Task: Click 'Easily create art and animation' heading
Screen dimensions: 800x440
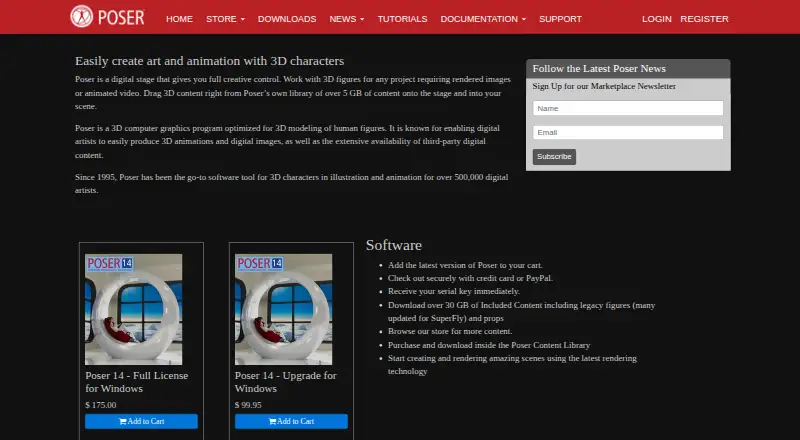Action: [209, 61]
